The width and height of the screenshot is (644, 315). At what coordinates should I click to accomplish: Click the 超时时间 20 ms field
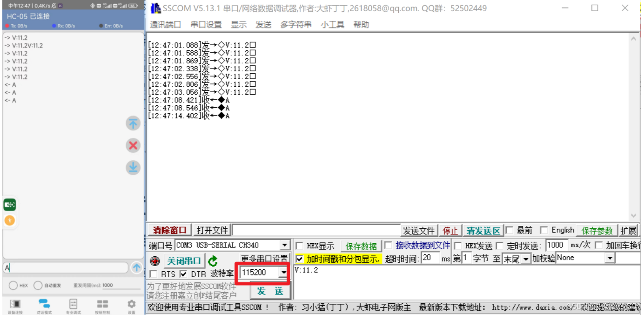[x=430, y=258]
